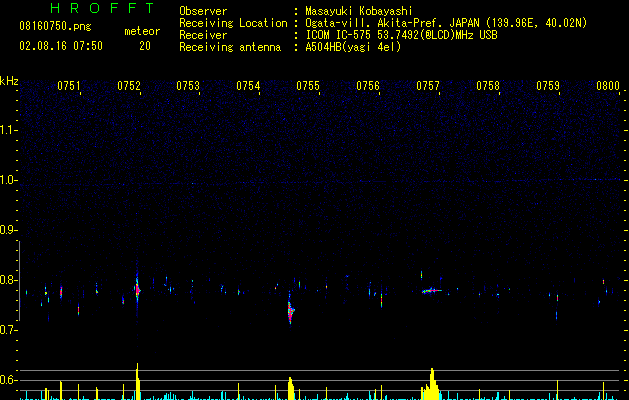Click the ICOM IC-575 receiver text

pos(401,35)
